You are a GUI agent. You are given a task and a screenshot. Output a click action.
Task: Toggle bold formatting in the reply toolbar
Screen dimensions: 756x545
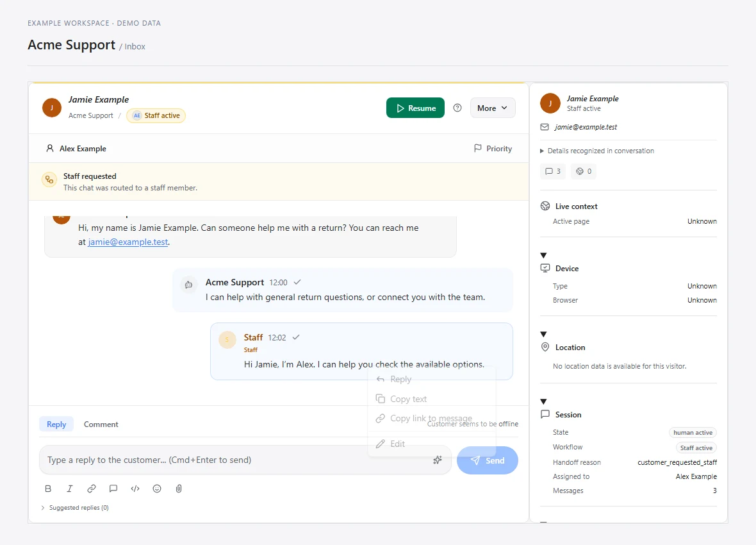point(48,489)
